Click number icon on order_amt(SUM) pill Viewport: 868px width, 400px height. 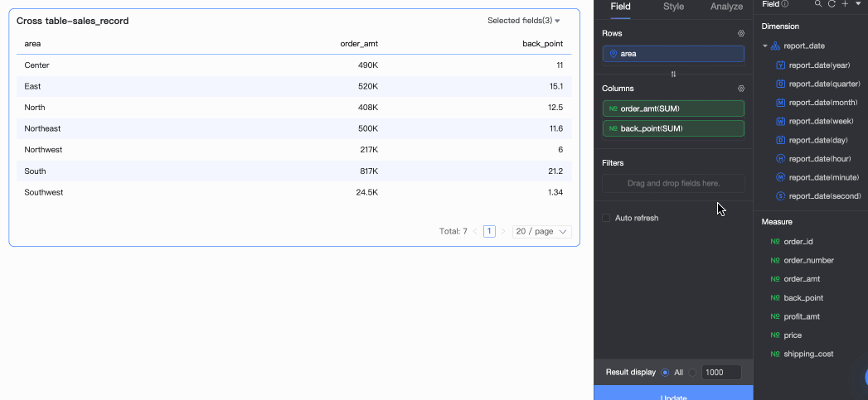click(613, 108)
